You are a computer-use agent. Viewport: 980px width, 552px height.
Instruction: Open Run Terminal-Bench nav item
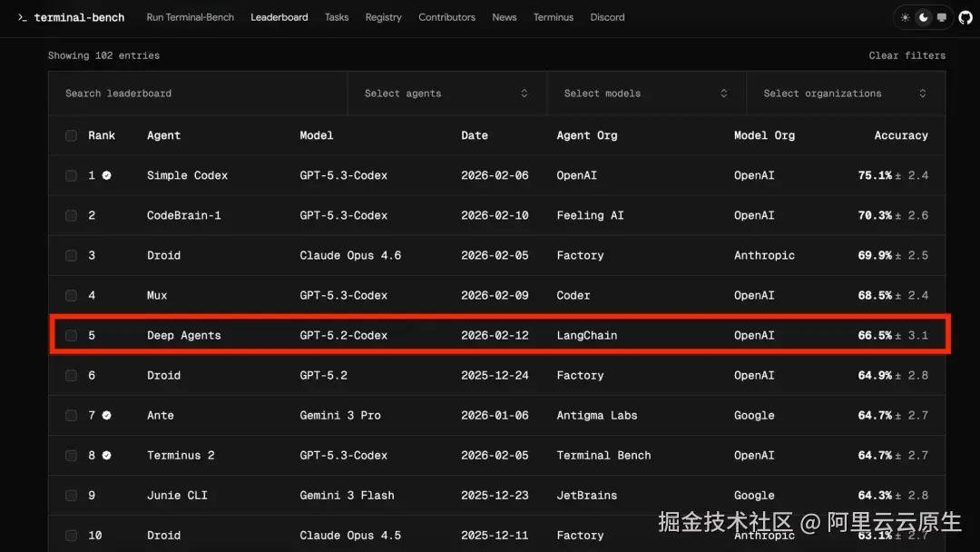190,17
